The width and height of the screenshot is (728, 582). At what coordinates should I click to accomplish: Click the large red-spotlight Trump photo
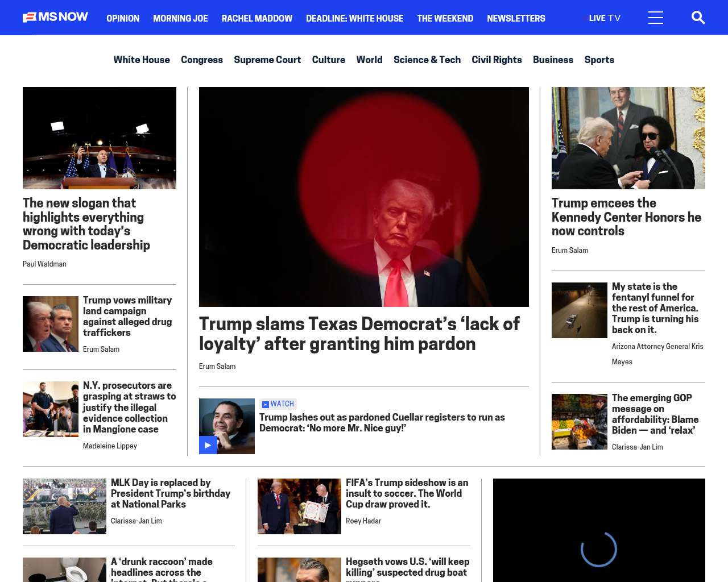tap(363, 197)
